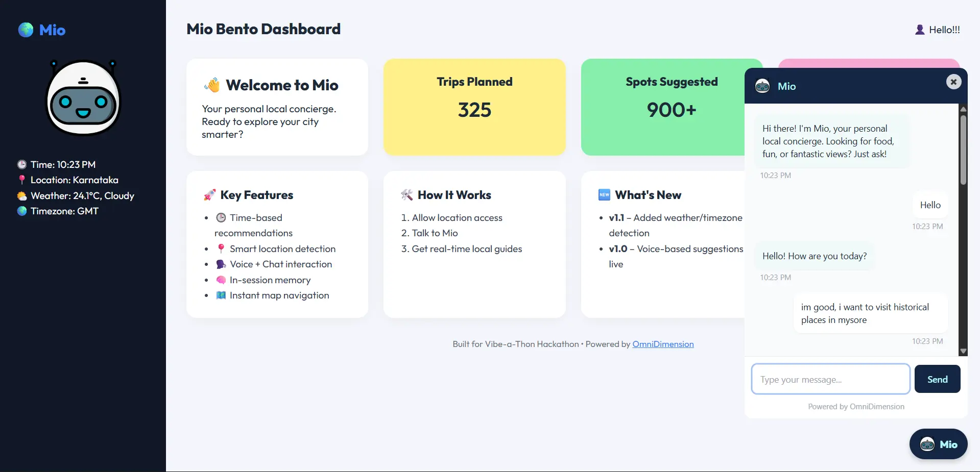980x472 pixels.
Task: Click the clock icon beside Time info
Action: tap(21, 164)
